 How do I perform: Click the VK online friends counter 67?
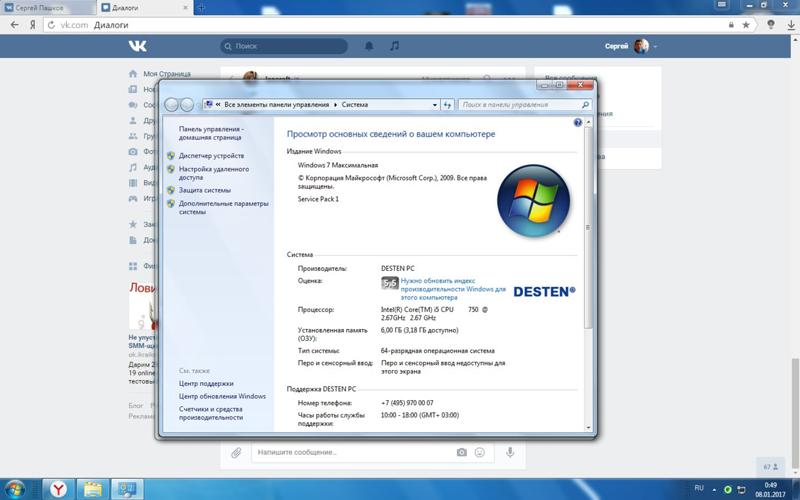[771, 467]
